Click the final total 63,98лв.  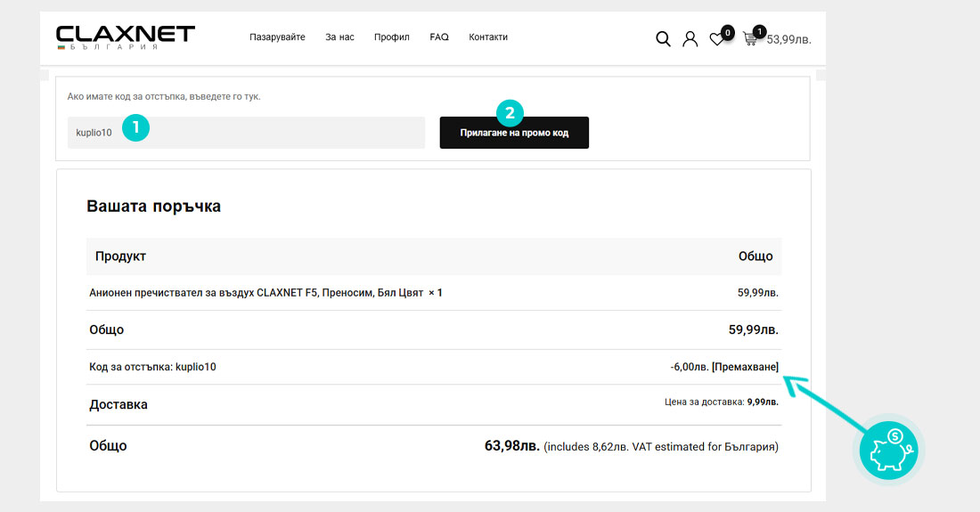pos(512,446)
